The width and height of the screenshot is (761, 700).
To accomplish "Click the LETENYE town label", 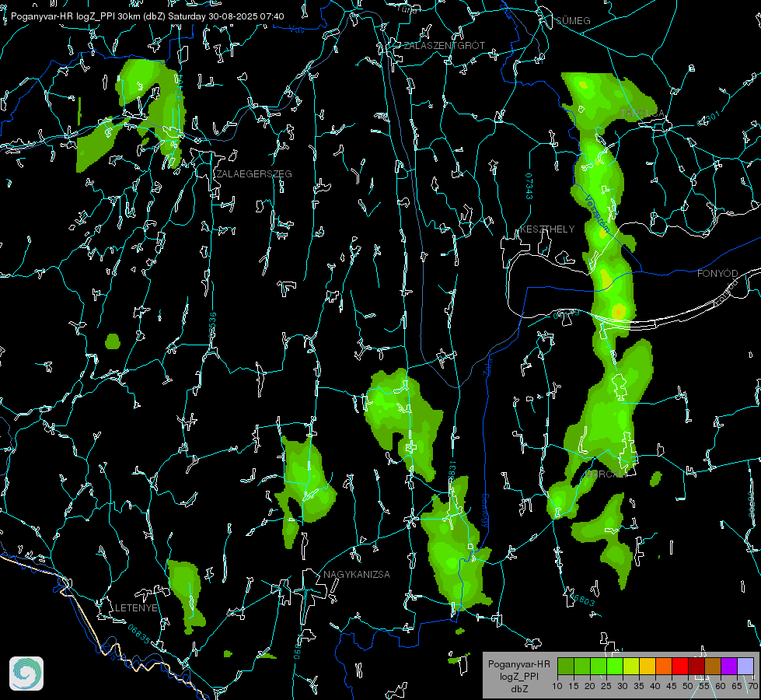I will [136, 607].
